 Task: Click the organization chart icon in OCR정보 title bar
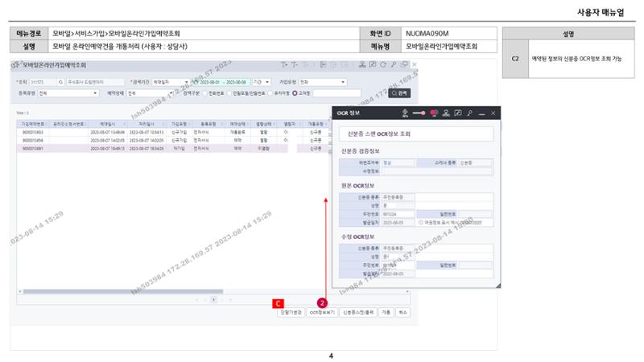click(446, 113)
